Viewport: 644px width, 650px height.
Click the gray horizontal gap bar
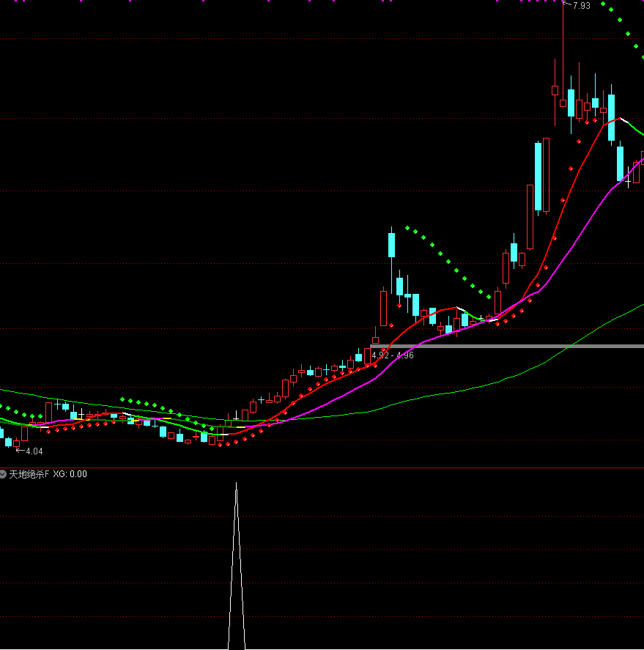[513, 346]
